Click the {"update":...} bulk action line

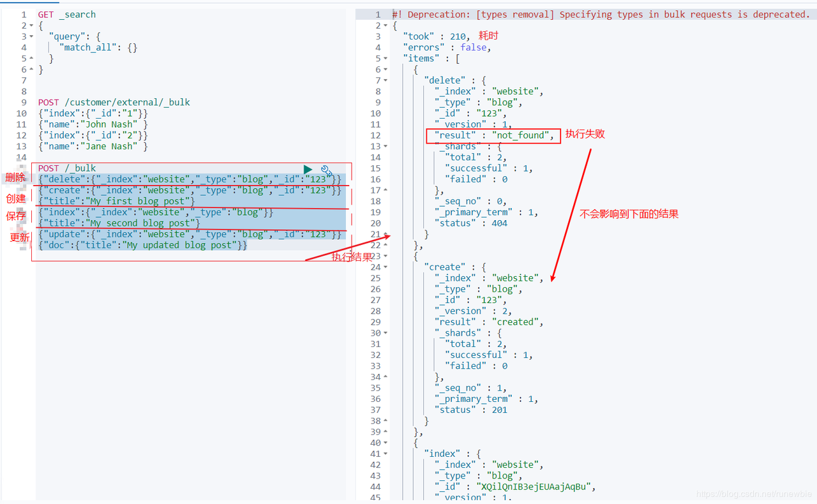[190, 234]
